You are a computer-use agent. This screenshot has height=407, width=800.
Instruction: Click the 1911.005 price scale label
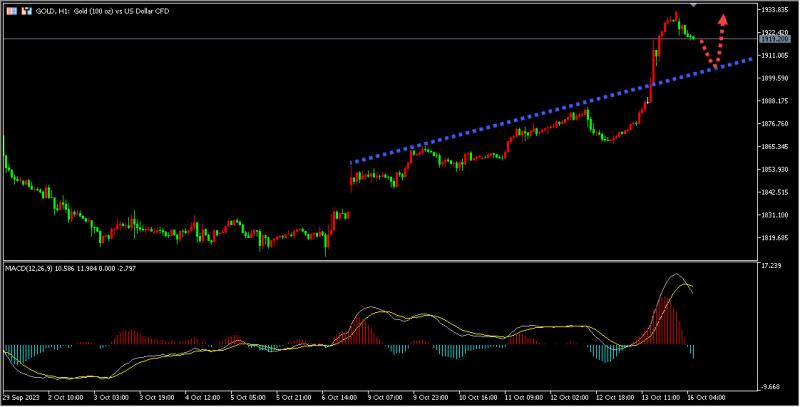pos(776,55)
